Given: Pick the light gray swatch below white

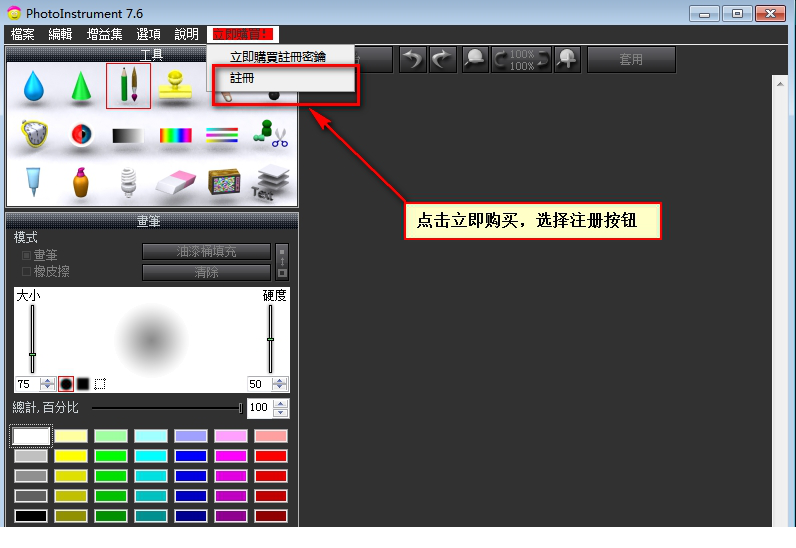Looking at the screenshot, I should coord(31,456).
